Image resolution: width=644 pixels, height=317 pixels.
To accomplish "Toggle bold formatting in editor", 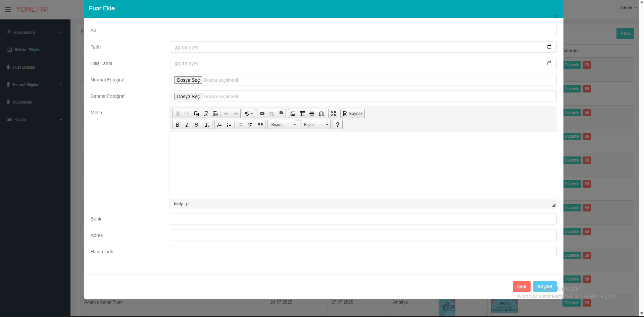I will (178, 125).
